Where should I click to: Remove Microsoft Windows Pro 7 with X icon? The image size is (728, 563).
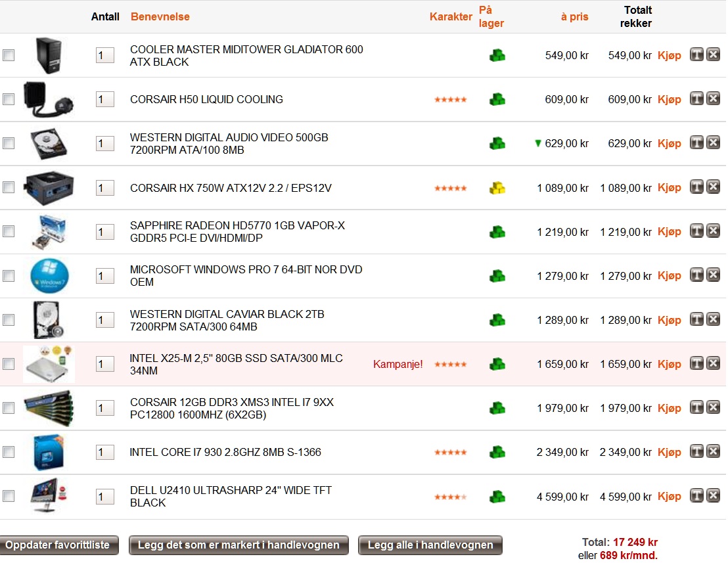[713, 275]
